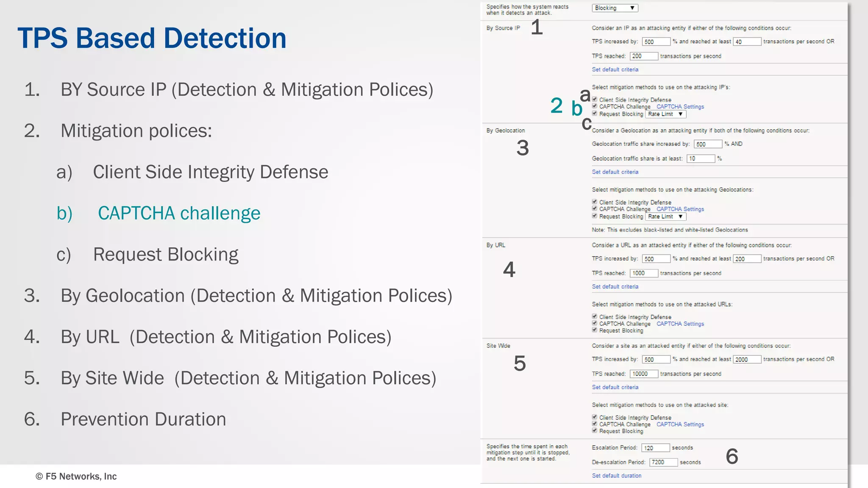Screen dimensions: 868x488
Task: Click the Client Side Integrity Defense bullet
Action: tap(211, 172)
